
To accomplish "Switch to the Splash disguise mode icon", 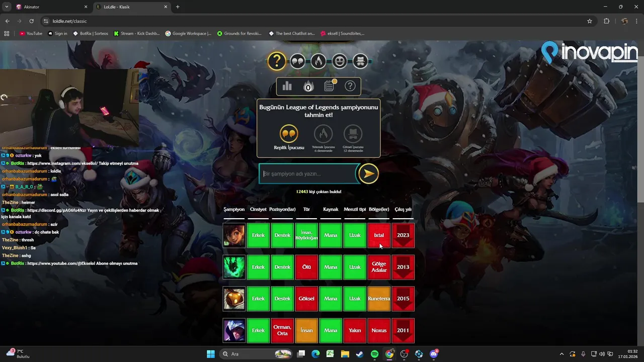I will tap(360, 61).
